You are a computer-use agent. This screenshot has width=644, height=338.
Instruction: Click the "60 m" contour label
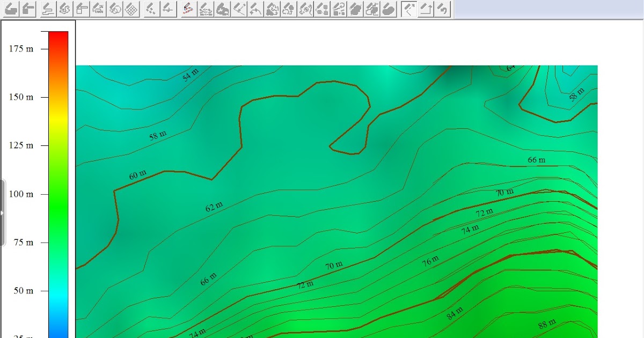(137, 175)
